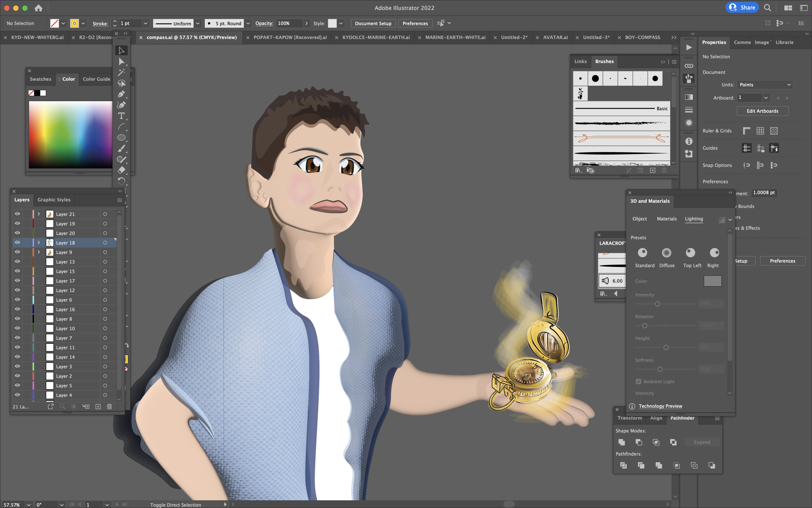Hide Layer 18 using its eye icon
This screenshot has width=812, height=508.
(17, 242)
